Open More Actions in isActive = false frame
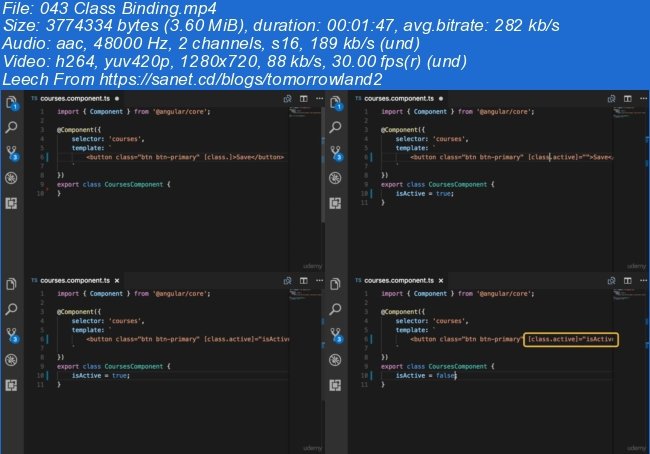 (643, 281)
